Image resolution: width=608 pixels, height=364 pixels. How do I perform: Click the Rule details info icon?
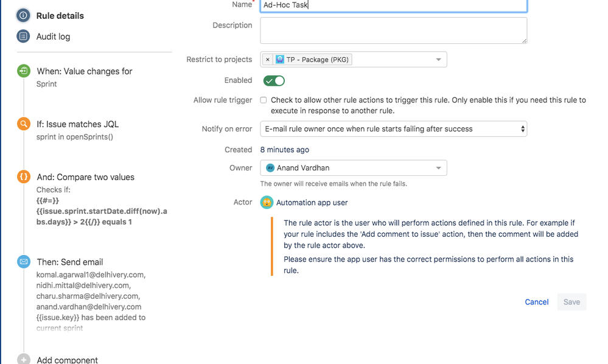coord(23,16)
